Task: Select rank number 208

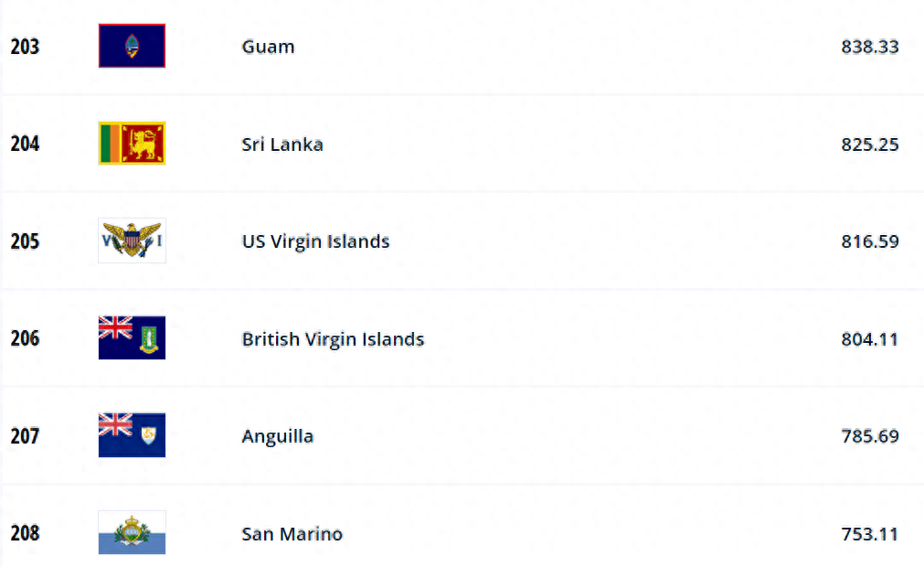Action: [x=25, y=533]
